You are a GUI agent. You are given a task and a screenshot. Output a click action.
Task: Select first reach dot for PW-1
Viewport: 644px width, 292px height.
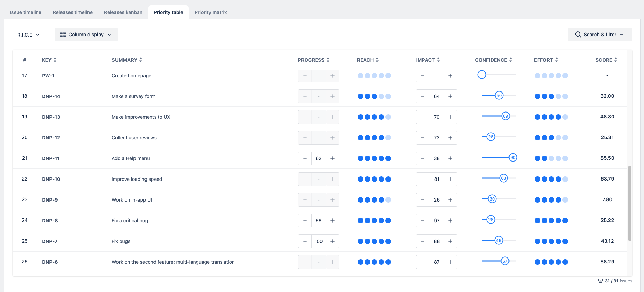pyautogui.click(x=361, y=76)
